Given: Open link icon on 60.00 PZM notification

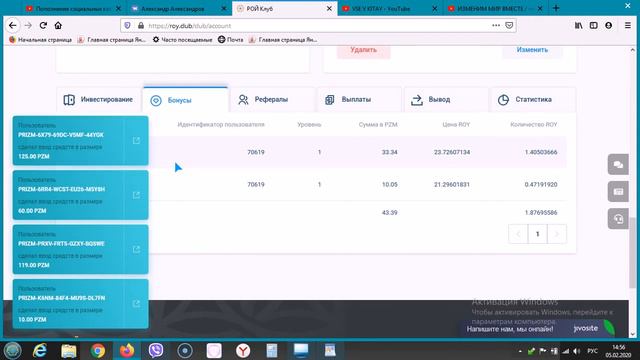Looking at the screenshot, I should [136, 195].
